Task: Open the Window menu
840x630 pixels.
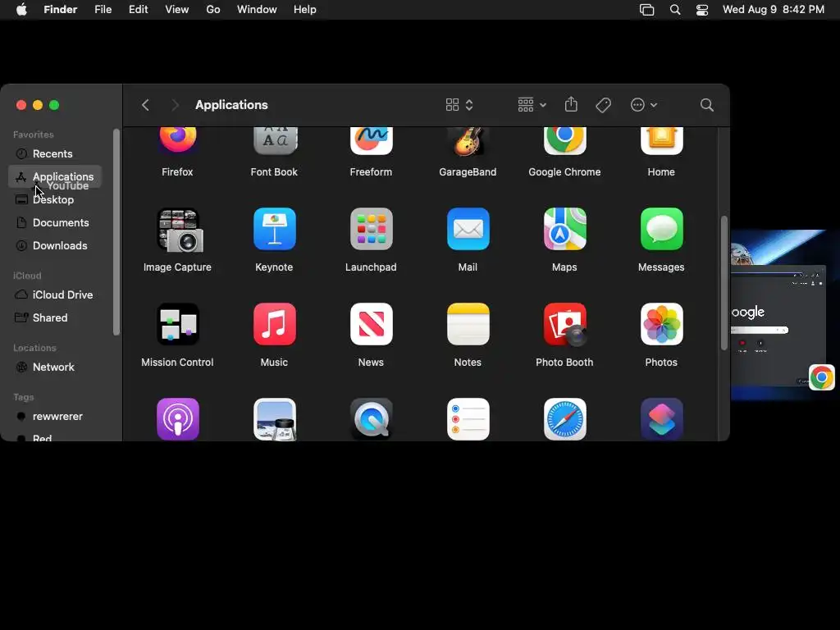Action: 257,10
